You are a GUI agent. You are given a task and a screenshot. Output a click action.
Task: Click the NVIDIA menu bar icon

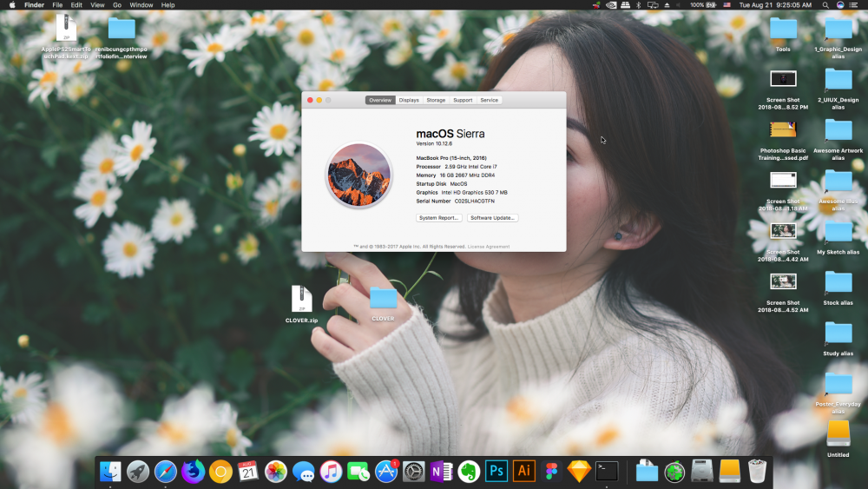(x=611, y=5)
